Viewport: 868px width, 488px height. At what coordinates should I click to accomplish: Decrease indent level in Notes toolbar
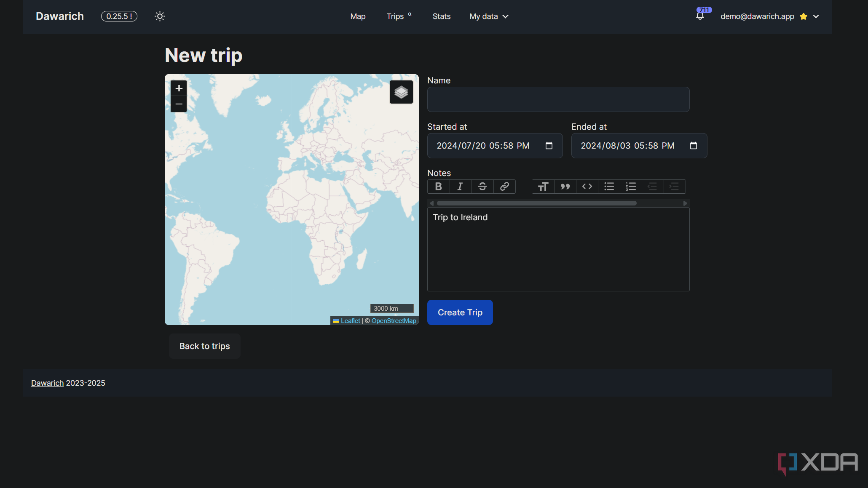[653, 187]
